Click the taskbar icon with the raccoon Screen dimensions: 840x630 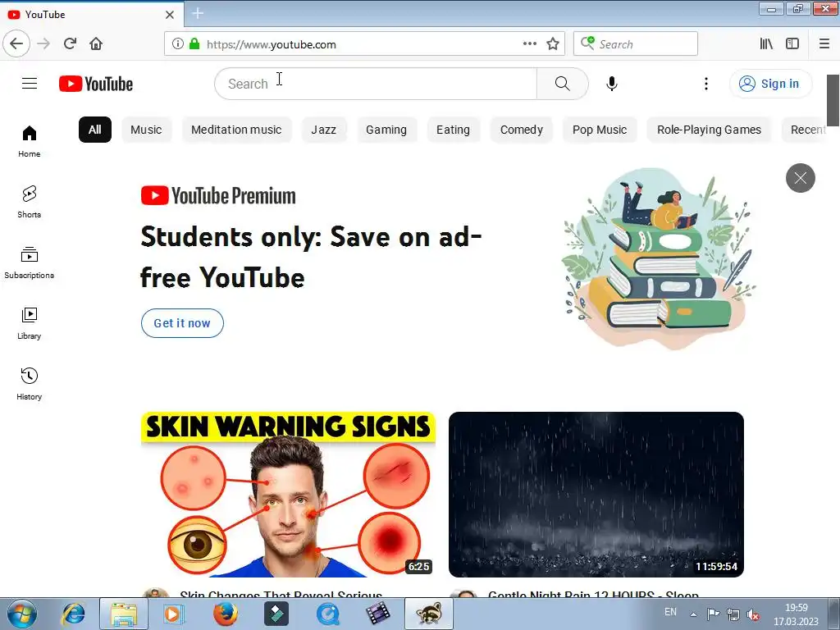429,614
